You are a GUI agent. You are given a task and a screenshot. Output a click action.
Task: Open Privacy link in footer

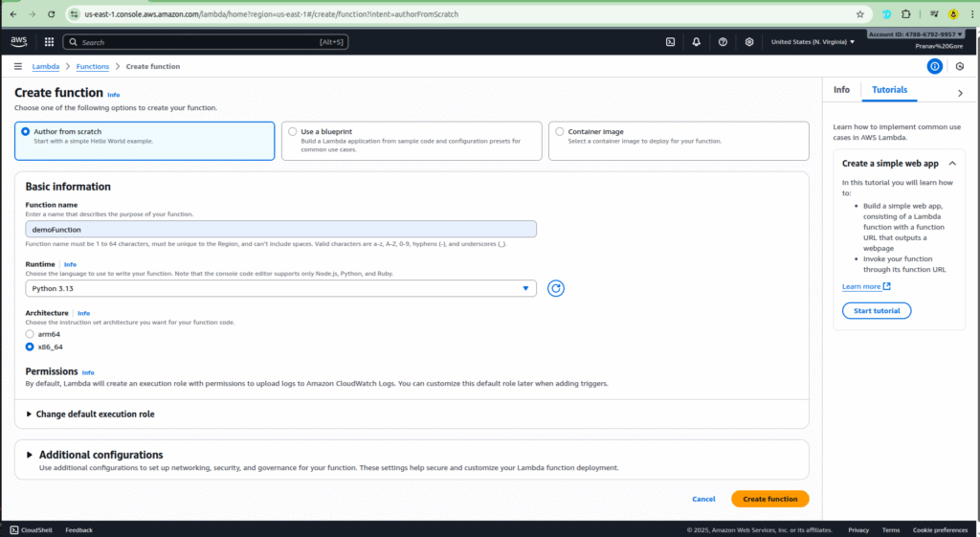[x=858, y=529]
